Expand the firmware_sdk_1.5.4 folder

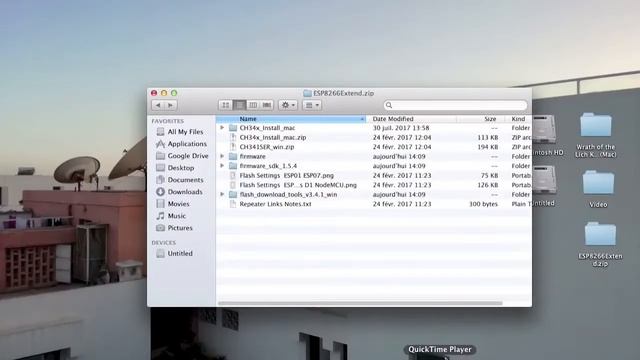[222, 166]
